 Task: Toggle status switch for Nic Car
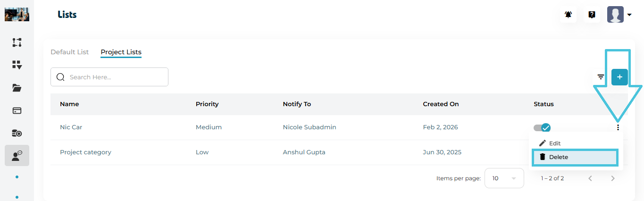[x=542, y=127]
